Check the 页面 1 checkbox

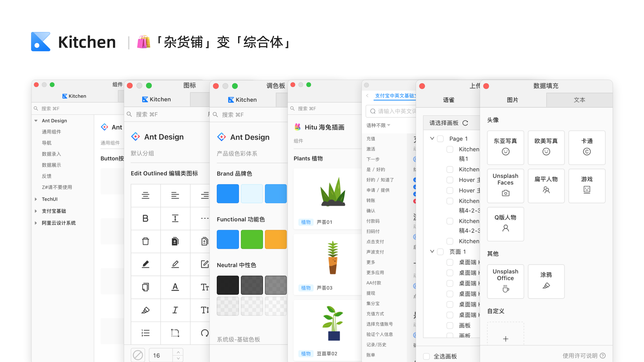tap(440, 251)
